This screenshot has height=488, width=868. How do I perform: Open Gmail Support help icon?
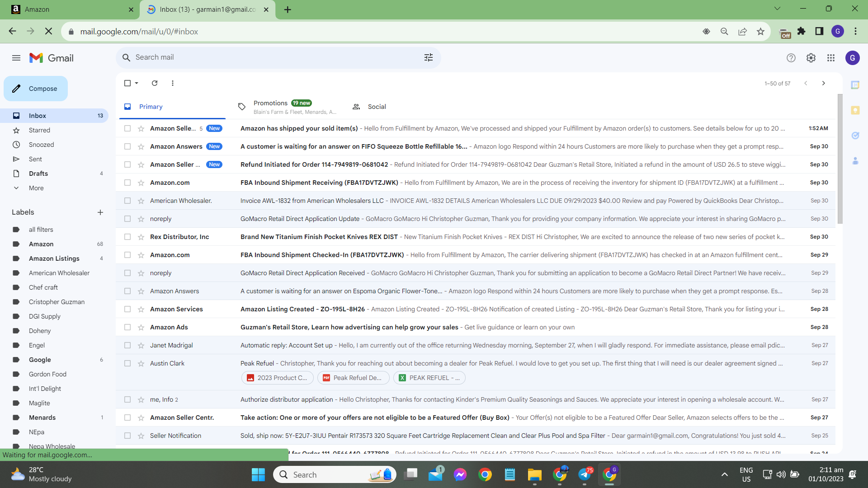[x=791, y=58]
